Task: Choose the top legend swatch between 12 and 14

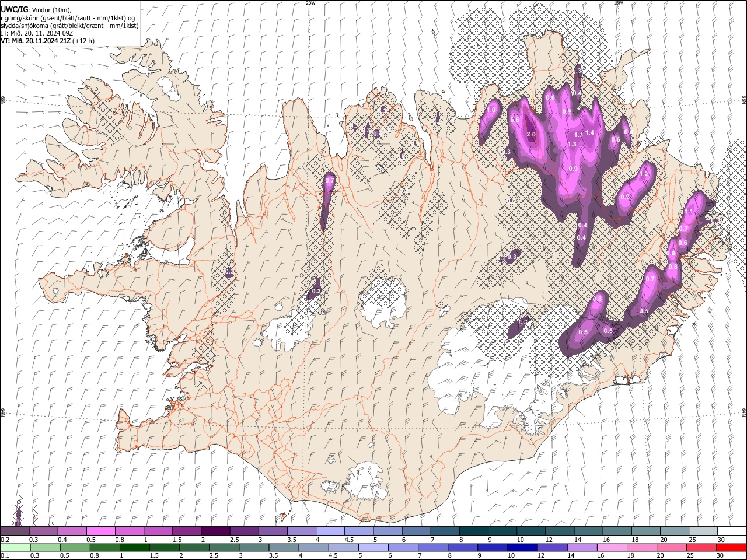Action: tap(560, 531)
